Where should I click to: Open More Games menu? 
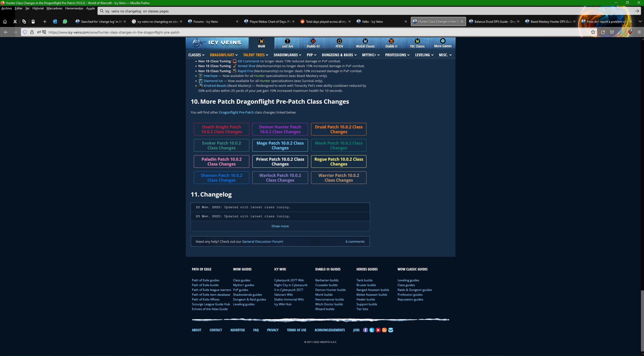[x=443, y=43]
